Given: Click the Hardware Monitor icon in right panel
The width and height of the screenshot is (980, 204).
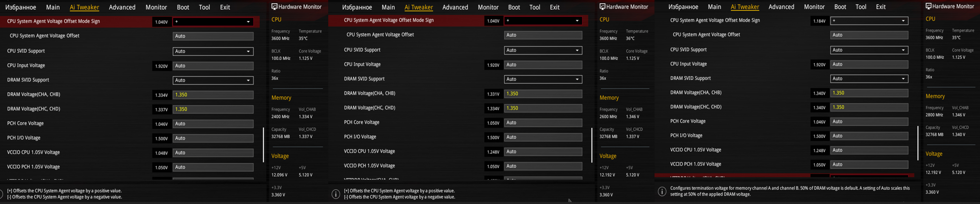Looking at the screenshot, I should coord(928,6).
